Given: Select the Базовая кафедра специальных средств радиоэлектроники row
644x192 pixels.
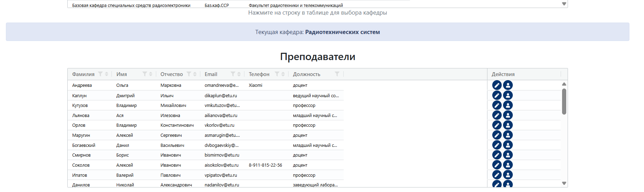Looking at the screenshot, I should [x=239, y=5].
